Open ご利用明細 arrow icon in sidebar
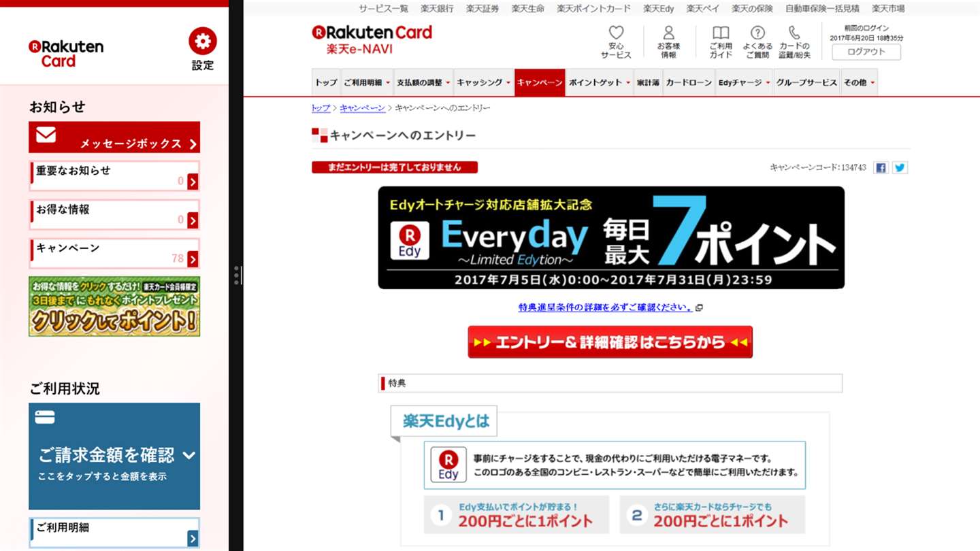Viewport: 980px width, 551px height. (x=193, y=539)
